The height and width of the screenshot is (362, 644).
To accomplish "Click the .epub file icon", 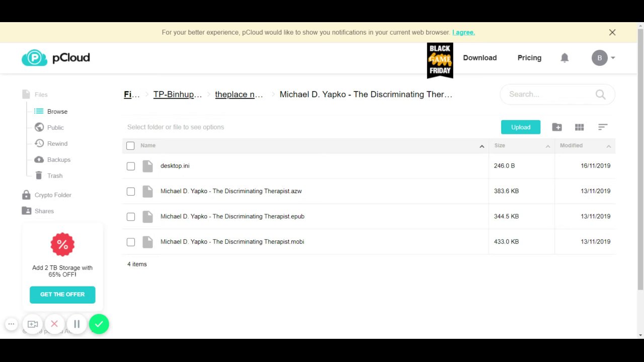I will pos(147,216).
